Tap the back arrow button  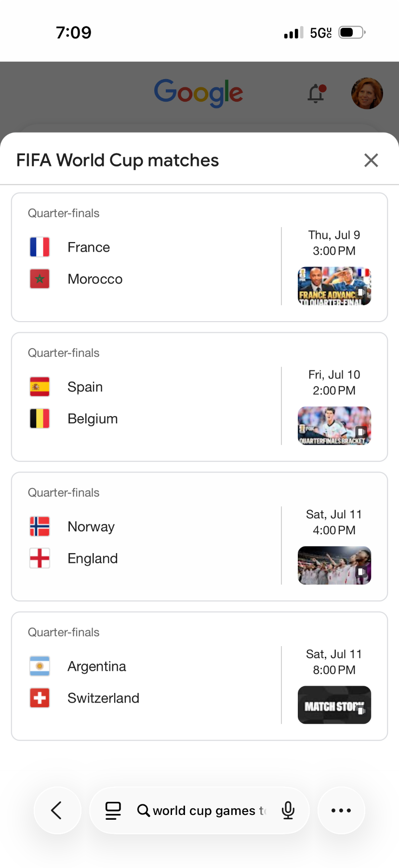click(57, 810)
